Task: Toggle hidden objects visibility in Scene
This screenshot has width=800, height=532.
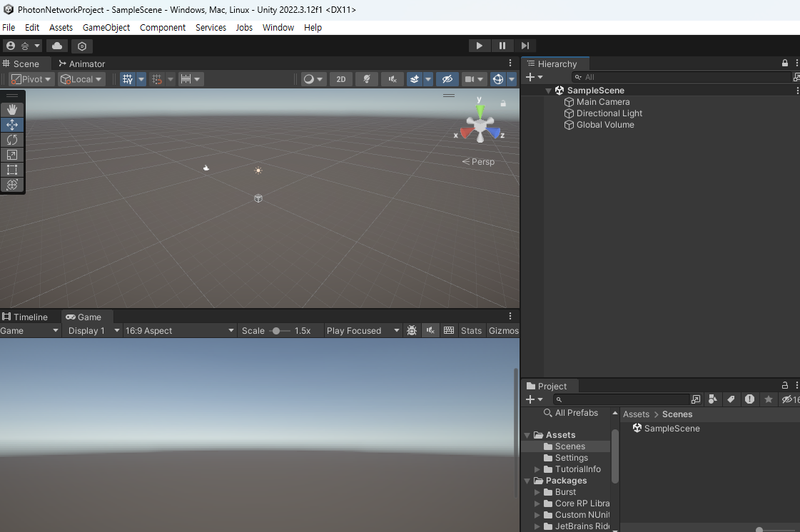Action: (447, 79)
